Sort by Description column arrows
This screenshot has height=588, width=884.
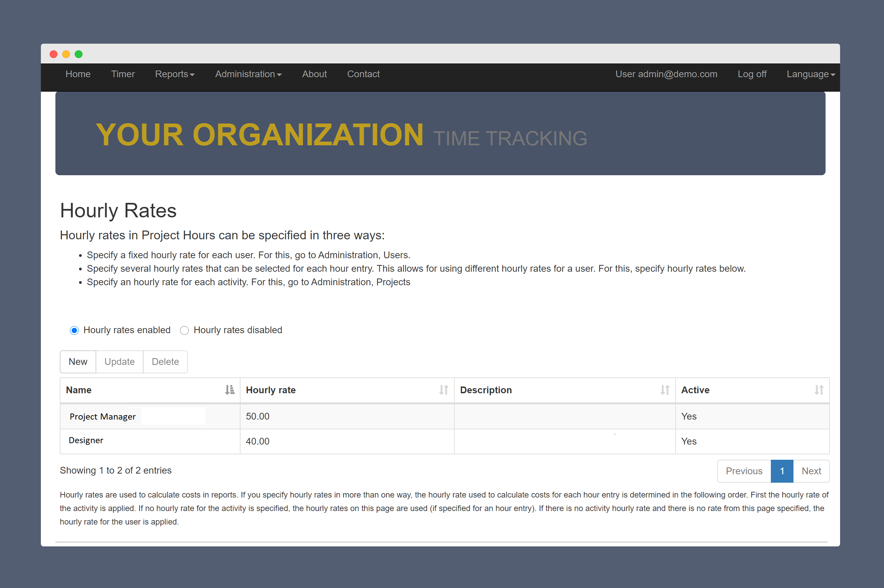click(x=665, y=390)
